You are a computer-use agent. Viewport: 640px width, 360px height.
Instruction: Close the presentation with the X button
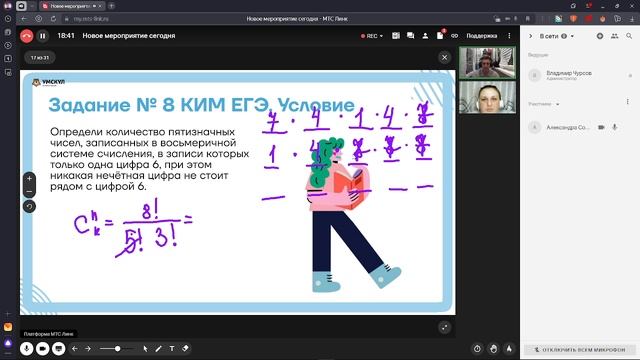[444, 58]
